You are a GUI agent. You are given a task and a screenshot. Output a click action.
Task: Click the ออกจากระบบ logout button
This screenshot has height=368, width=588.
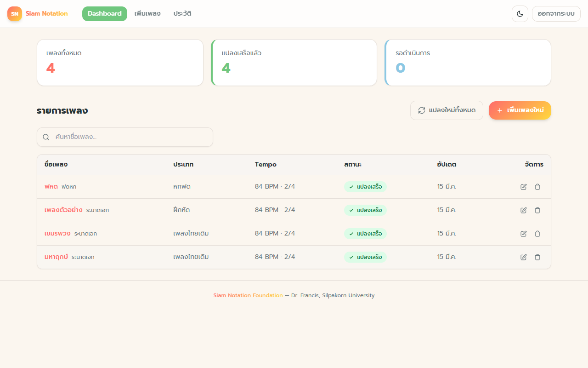coord(556,14)
